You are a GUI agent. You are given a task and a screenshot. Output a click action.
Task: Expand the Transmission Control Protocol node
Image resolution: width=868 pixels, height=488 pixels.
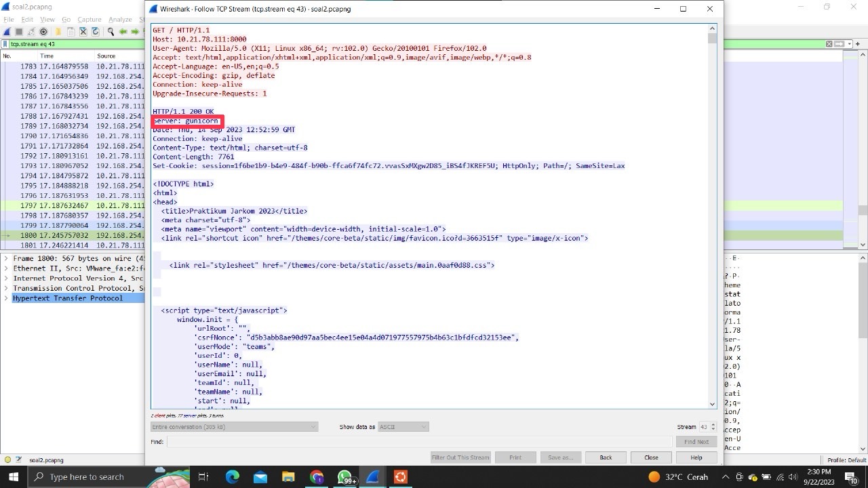point(5,287)
